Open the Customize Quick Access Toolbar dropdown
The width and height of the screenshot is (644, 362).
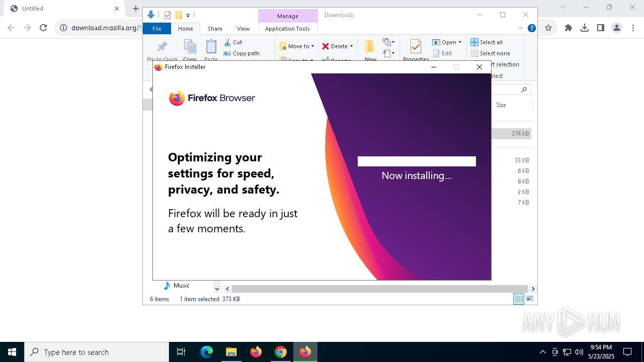(x=188, y=16)
